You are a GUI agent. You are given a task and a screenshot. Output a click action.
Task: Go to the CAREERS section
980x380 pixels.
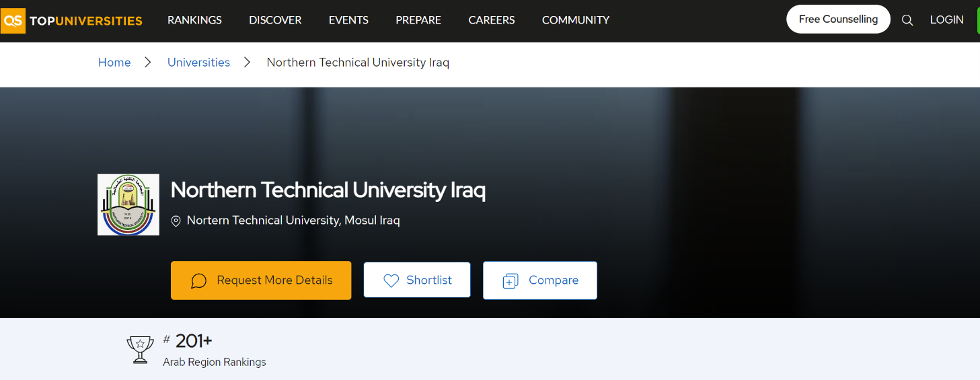[x=492, y=20]
